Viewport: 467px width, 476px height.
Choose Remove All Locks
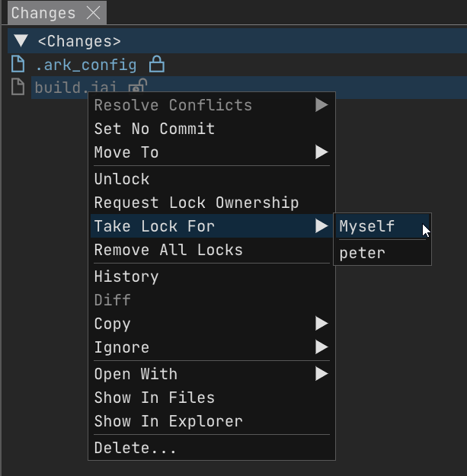tap(168, 250)
